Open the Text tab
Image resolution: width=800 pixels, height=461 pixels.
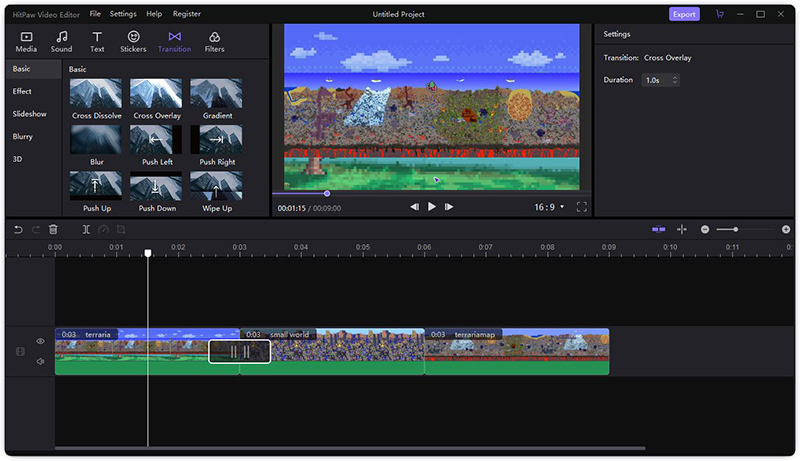pos(97,42)
